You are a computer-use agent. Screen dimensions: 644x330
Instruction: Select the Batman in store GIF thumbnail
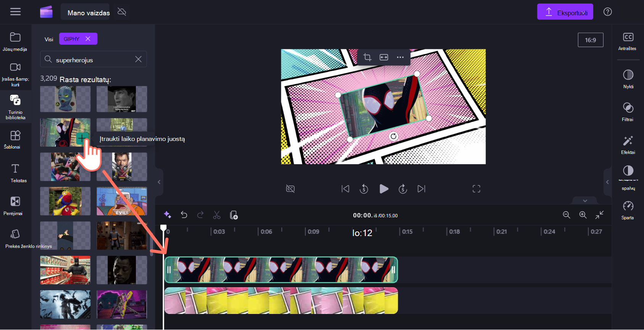(65, 270)
